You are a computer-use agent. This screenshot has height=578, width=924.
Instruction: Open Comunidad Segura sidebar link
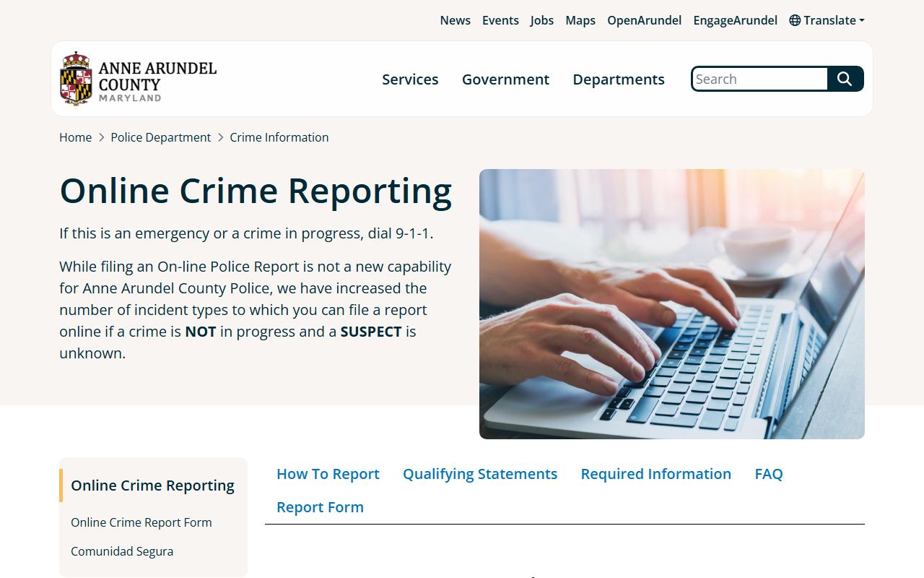[122, 551]
